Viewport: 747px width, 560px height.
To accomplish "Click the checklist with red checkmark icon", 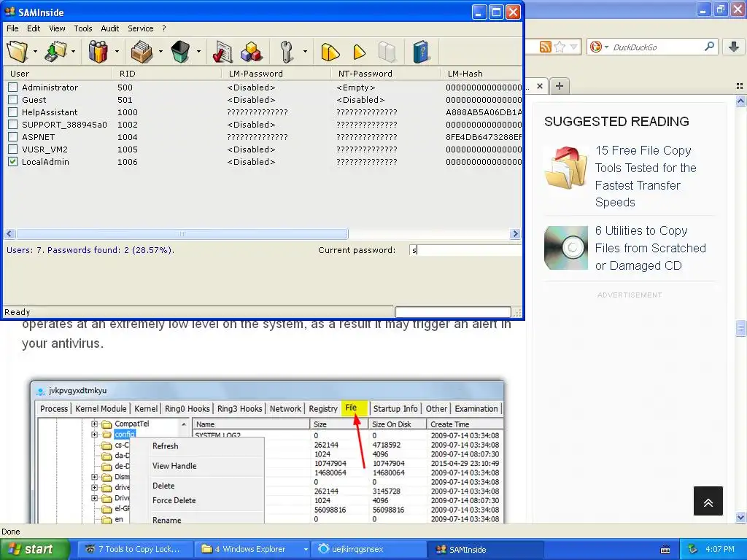I will [222, 52].
